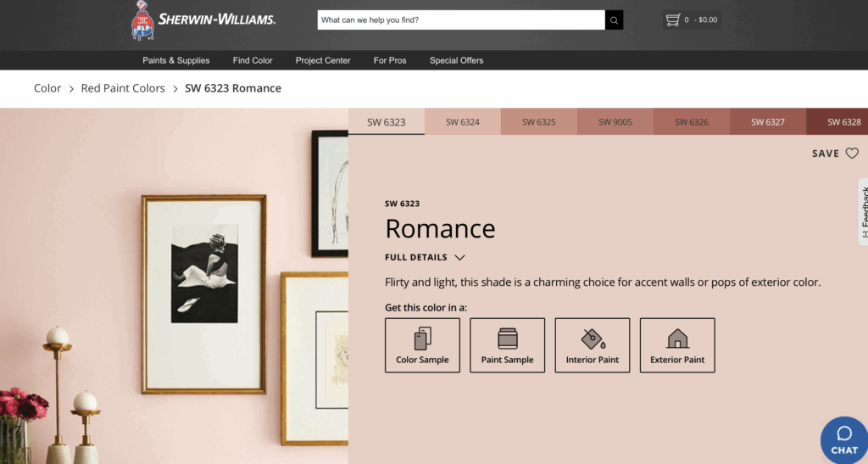This screenshot has width=868, height=464.
Task: Go to Special Offers
Action: (x=456, y=60)
